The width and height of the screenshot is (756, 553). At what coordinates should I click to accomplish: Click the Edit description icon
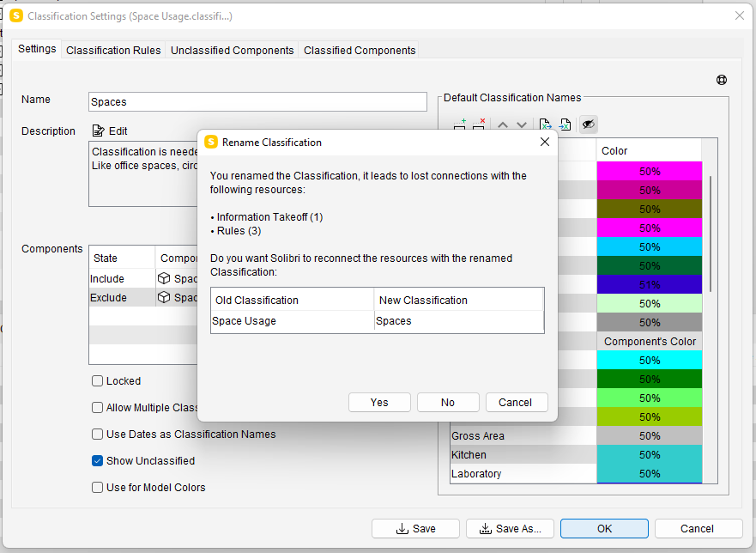tap(99, 131)
